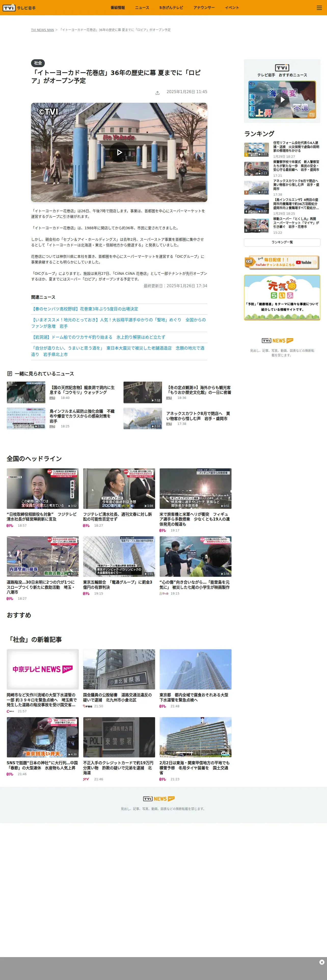Open related news about 老舗酒造店 北上市

click(x=119, y=351)
